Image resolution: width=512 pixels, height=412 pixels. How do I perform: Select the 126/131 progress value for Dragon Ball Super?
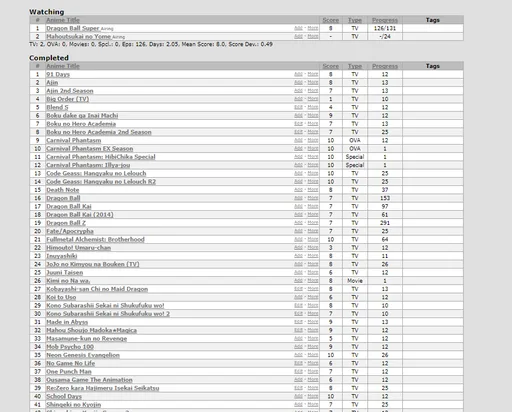(x=385, y=28)
